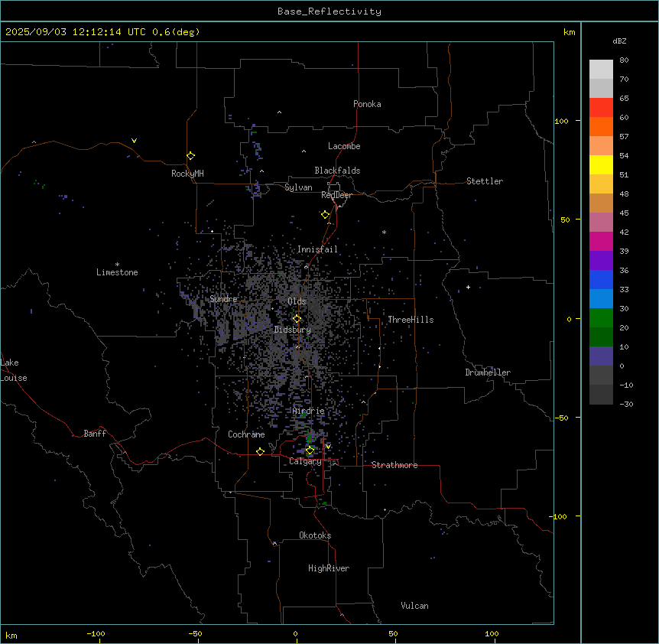This screenshot has width=659, height=644.
Task: Click the yellow v marker northwest of RockyMH
Action: [134, 141]
